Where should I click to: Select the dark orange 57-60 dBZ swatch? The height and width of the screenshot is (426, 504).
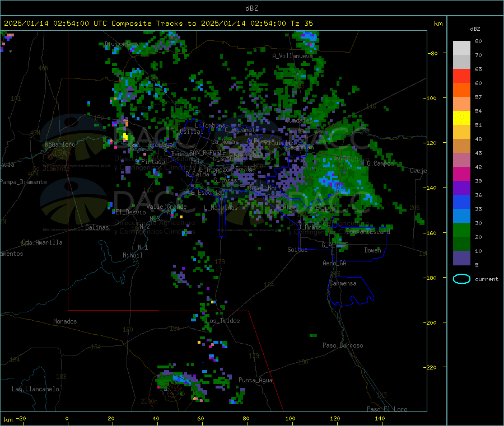(x=461, y=90)
